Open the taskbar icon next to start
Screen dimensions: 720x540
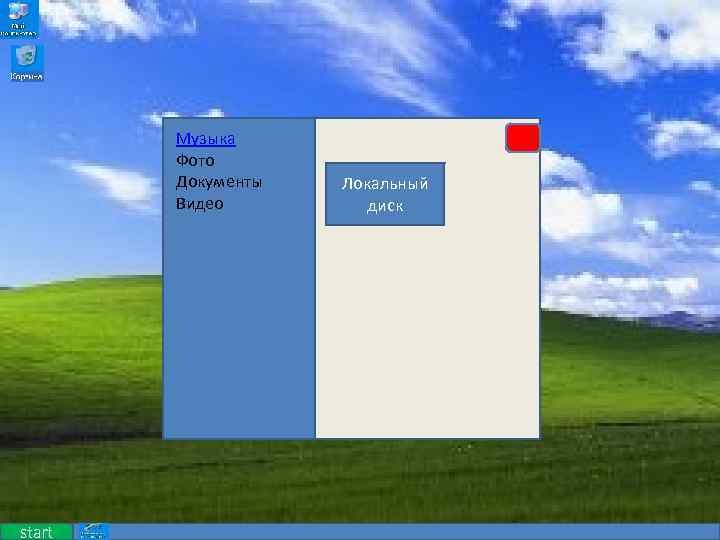pos(93,532)
